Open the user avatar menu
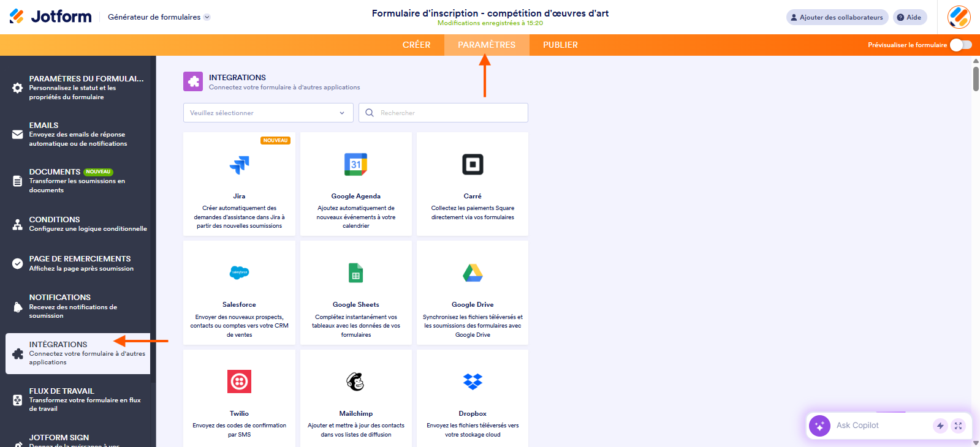Screen dimensions: 980x447 [959, 17]
